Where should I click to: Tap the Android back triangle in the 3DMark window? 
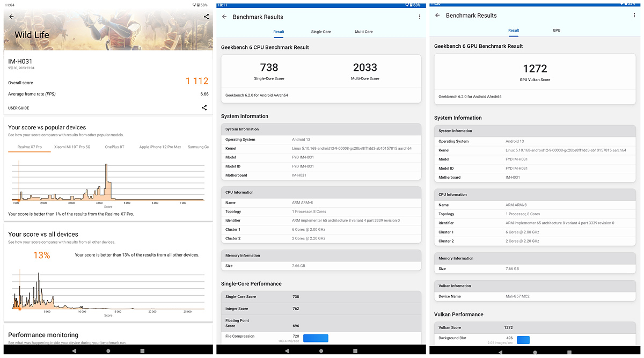(x=74, y=350)
